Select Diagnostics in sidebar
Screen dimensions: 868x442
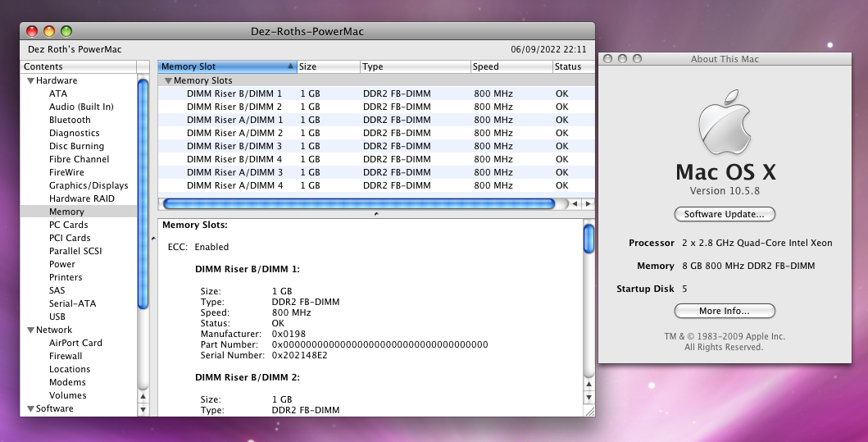point(75,133)
